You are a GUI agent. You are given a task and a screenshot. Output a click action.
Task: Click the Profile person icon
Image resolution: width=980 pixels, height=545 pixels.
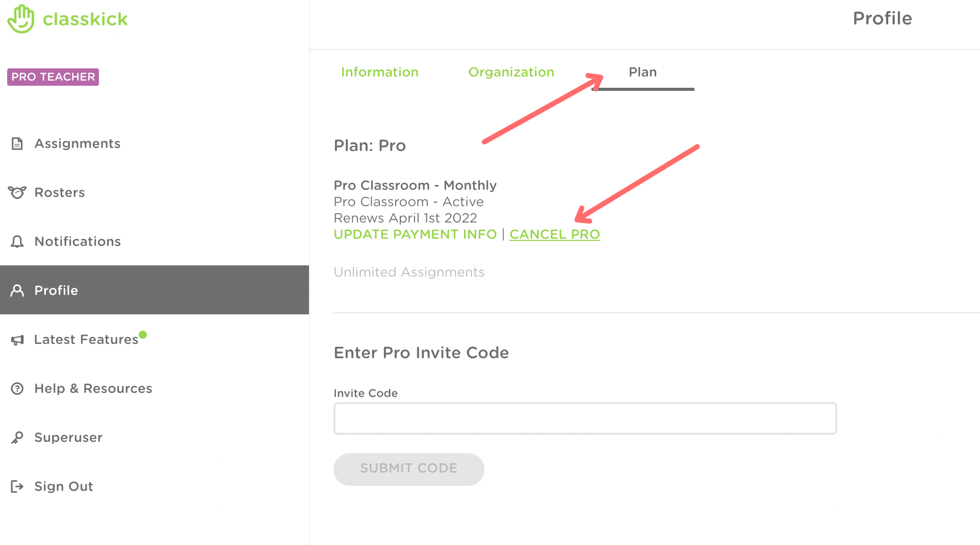pyautogui.click(x=17, y=290)
